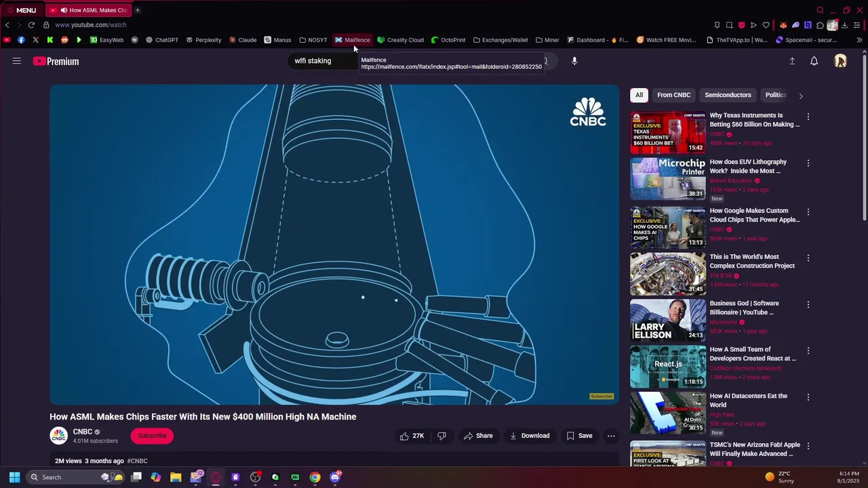Open options for World's Most Complex video
Image resolution: width=868 pixels, height=488 pixels.
pyautogui.click(x=808, y=258)
